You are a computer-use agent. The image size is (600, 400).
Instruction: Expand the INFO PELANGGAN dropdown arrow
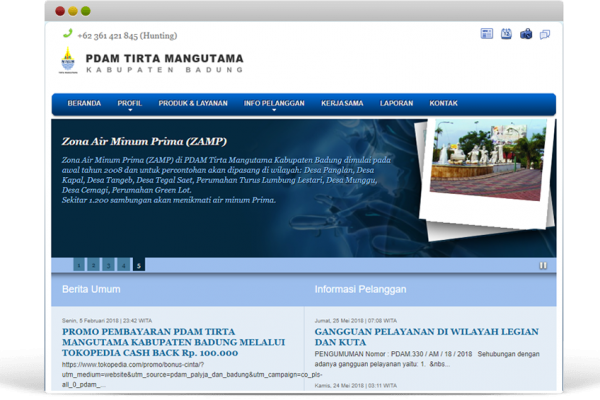coord(274,110)
